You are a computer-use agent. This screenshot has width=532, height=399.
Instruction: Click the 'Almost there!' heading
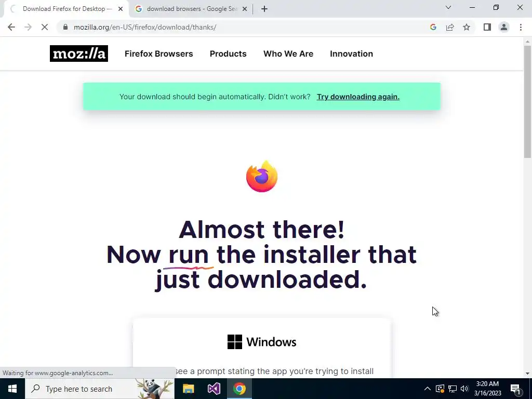pyautogui.click(x=262, y=230)
